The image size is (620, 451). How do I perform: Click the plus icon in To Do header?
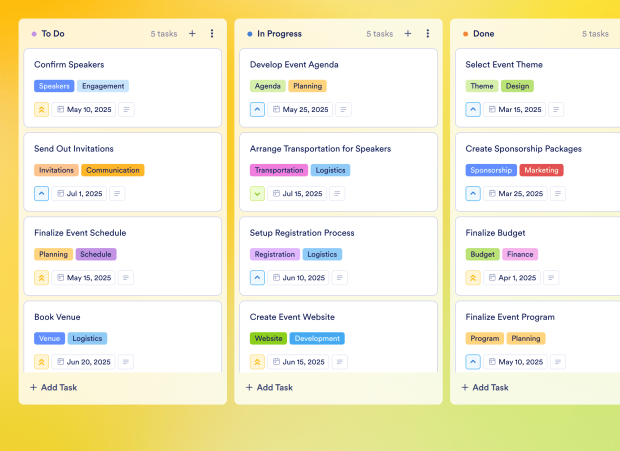[x=192, y=33]
